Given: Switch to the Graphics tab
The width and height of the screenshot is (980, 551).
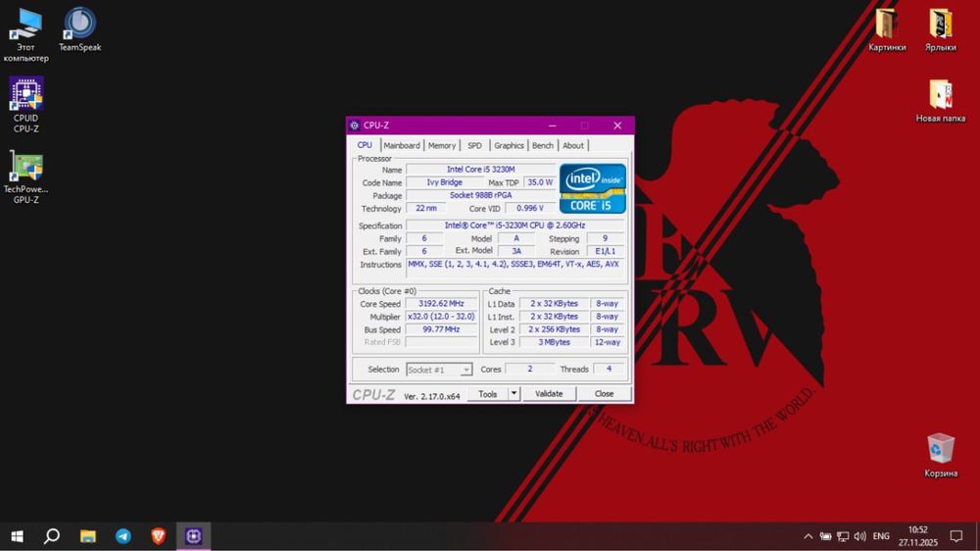Looking at the screenshot, I should pos(509,146).
